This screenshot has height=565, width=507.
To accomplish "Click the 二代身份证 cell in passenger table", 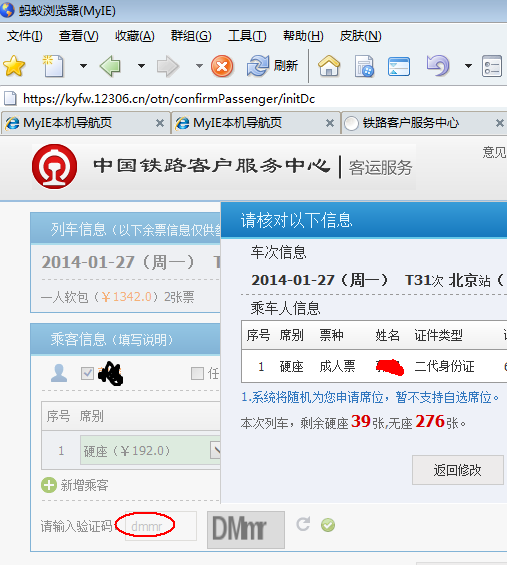I will (x=444, y=366).
